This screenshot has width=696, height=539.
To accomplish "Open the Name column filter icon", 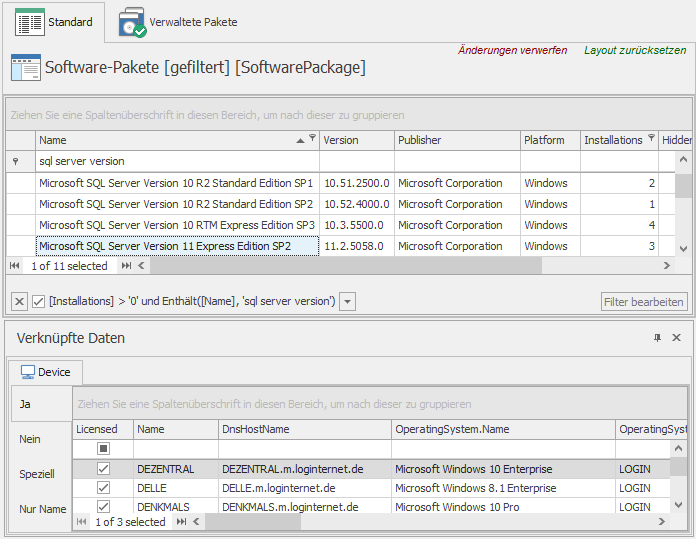I will [x=312, y=137].
